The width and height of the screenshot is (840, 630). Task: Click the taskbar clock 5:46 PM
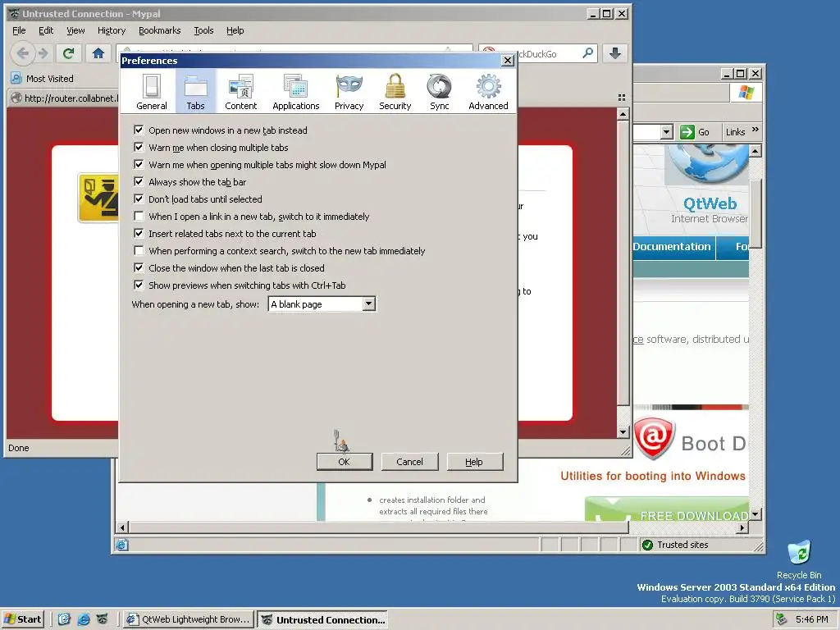812,619
